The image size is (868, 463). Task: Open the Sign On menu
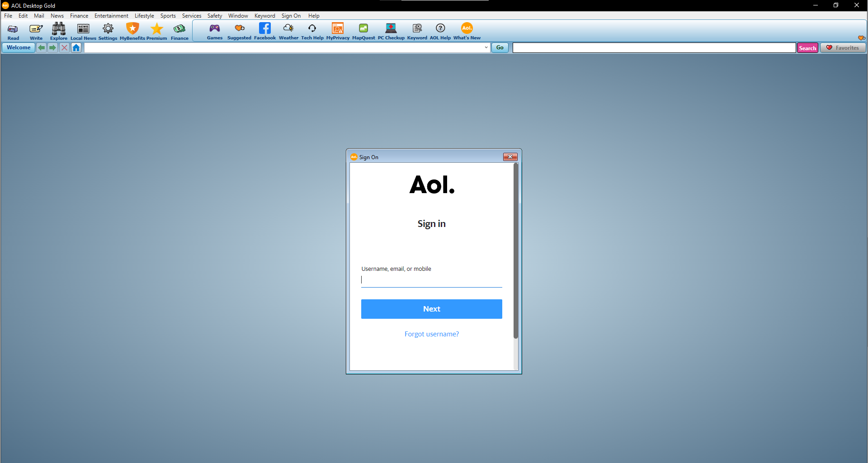point(291,15)
